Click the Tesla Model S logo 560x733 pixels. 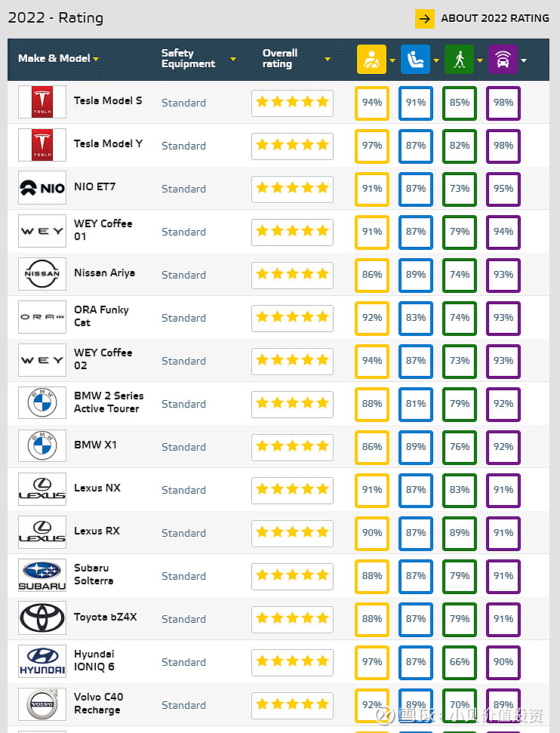coord(42,103)
